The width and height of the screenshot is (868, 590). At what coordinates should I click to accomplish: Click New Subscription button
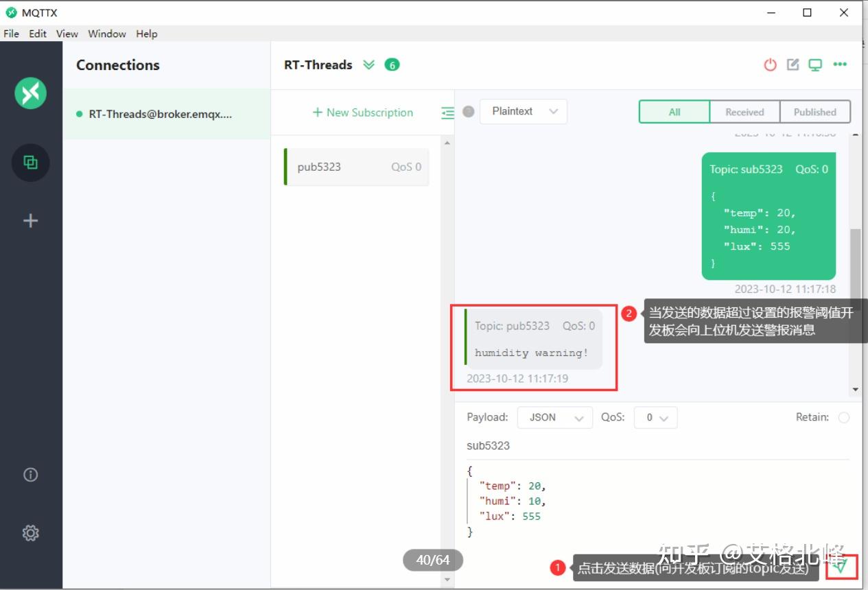pyautogui.click(x=363, y=113)
